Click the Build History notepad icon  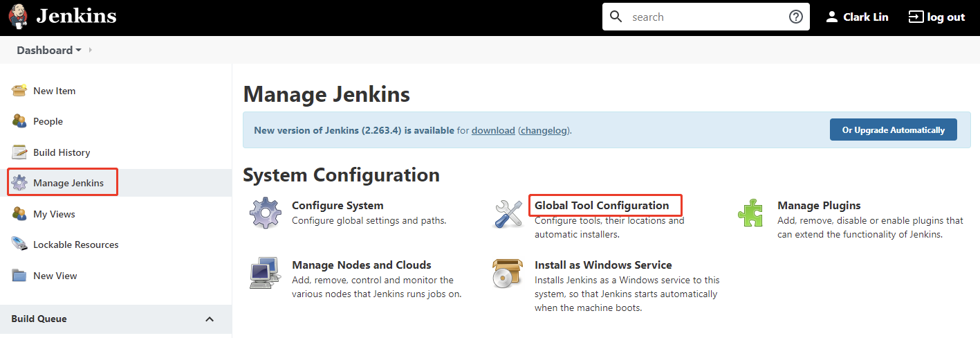point(19,152)
